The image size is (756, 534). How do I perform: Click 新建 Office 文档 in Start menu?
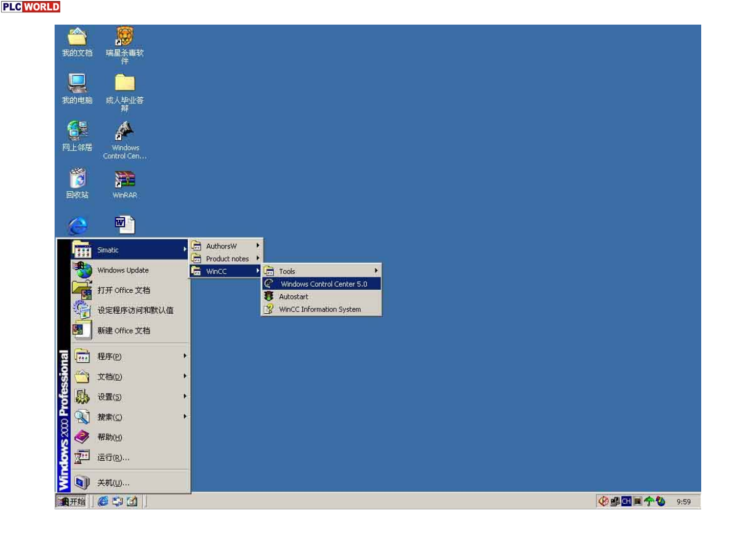(x=130, y=330)
